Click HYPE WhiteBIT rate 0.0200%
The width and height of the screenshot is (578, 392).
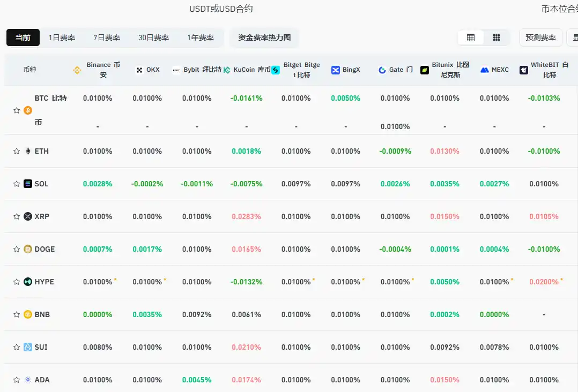[544, 282]
